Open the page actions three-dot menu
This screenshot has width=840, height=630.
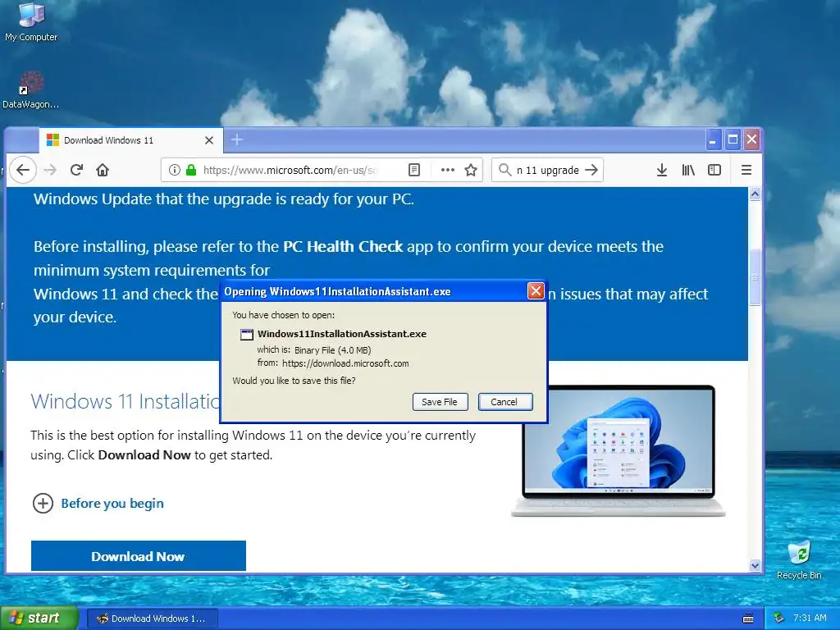click(447, 170)
